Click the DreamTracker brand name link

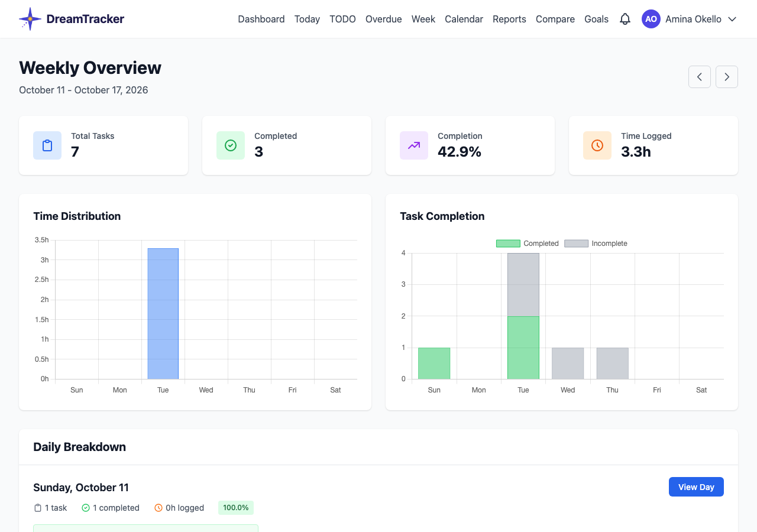[x=85, y=19]
